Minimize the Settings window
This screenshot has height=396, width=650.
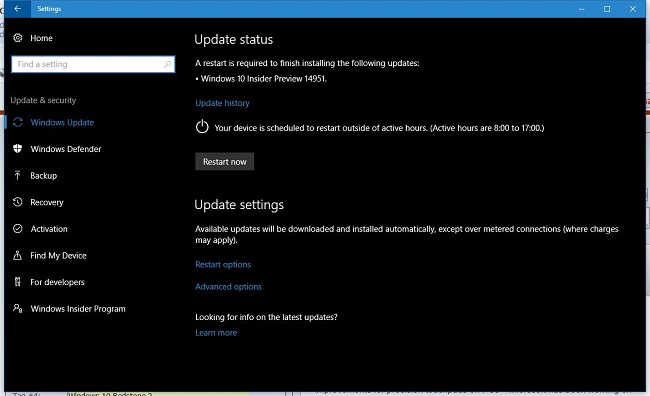tap(582, 9)
